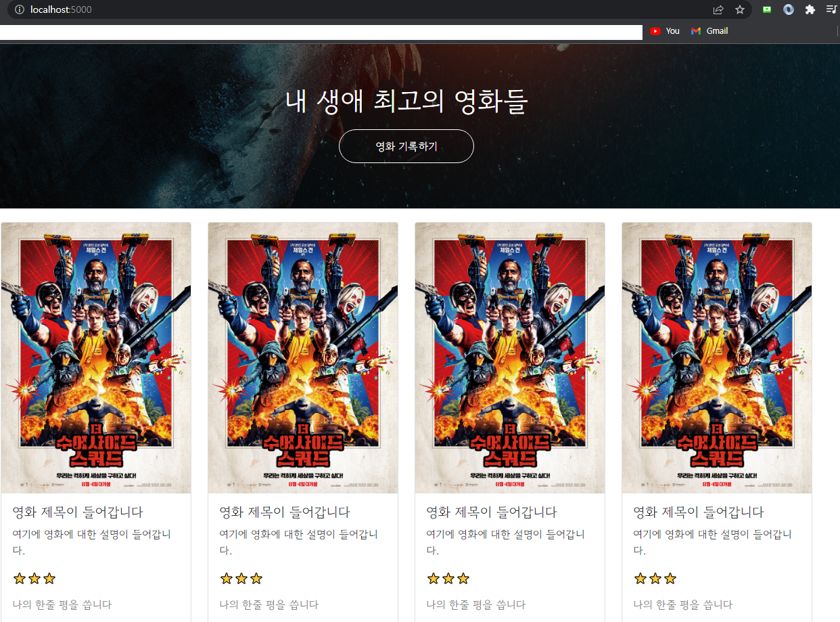Open the first card's movie poster
This screenshot has width=840, height=622.
point(96,358)
